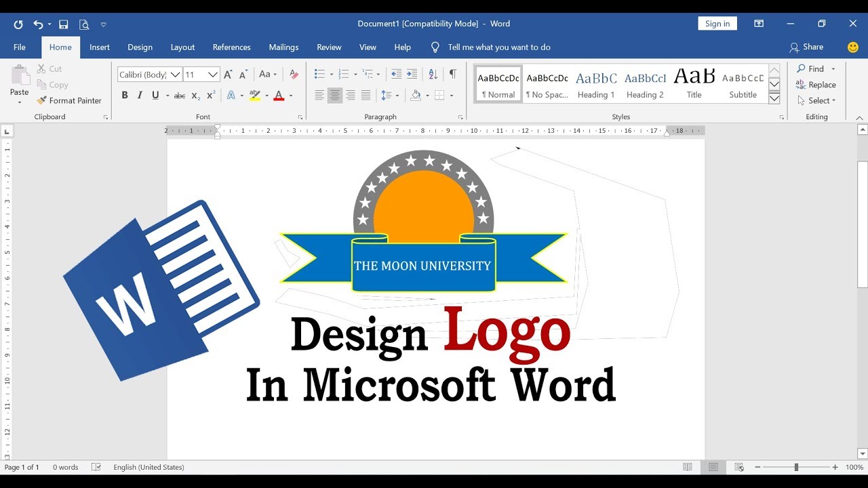The height and width of the screenshot is (488, 868).
Task: Toggle Bold formatting
Action: coord(125,96)
